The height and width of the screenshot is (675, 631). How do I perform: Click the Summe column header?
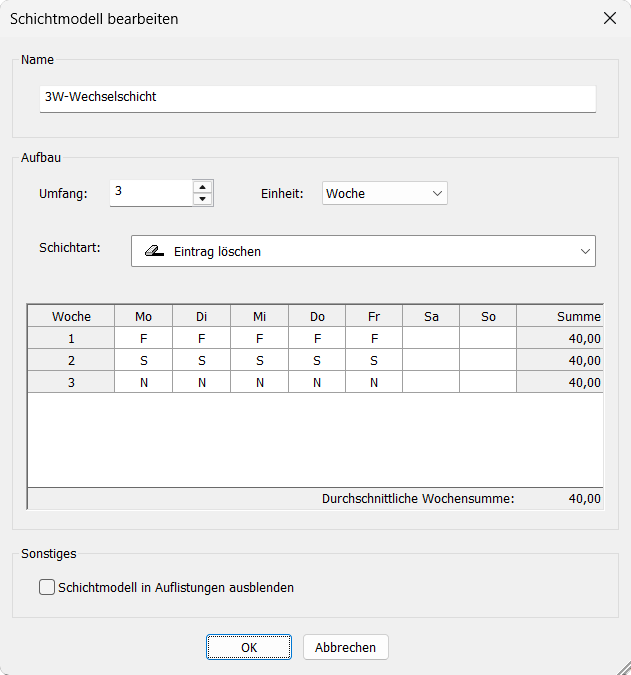560,316
